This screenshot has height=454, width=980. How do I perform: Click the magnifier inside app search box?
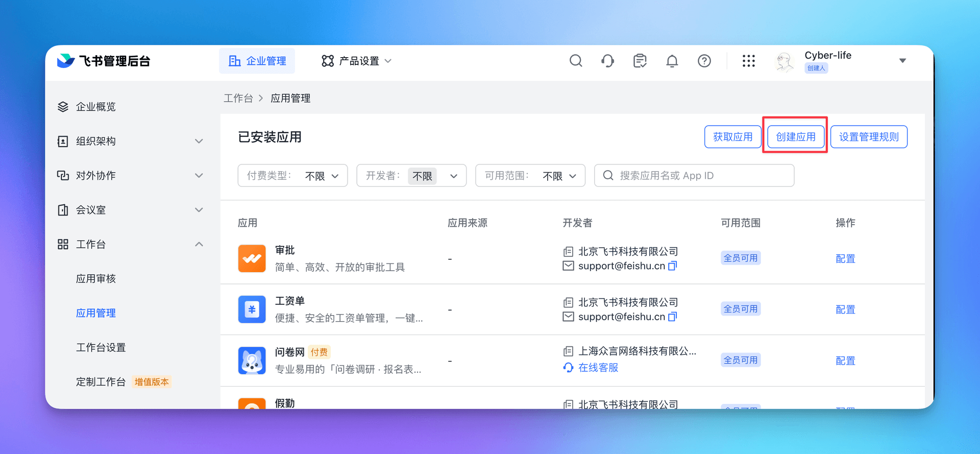pyautogui.click(x=608, y=175)
